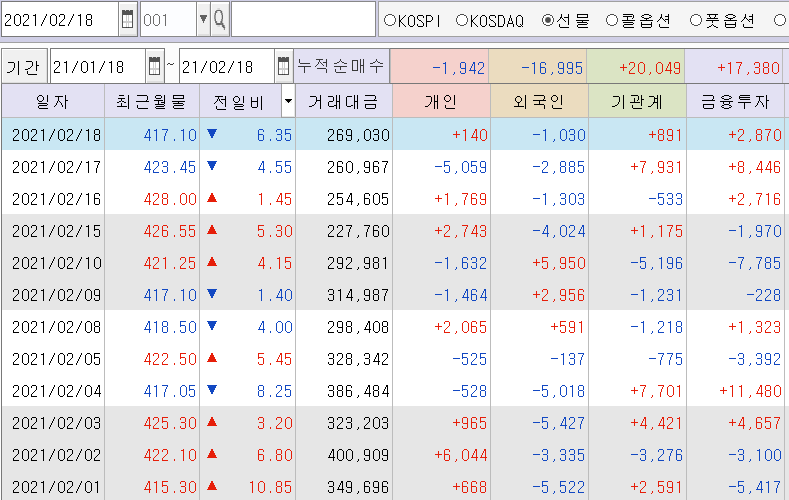Click the 001 code input field

pos(168,19)
